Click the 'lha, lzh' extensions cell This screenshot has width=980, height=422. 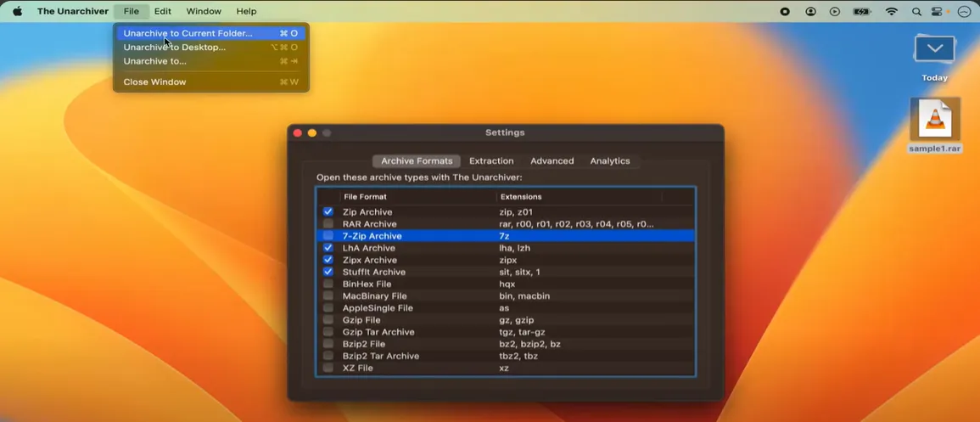(514, 248)
